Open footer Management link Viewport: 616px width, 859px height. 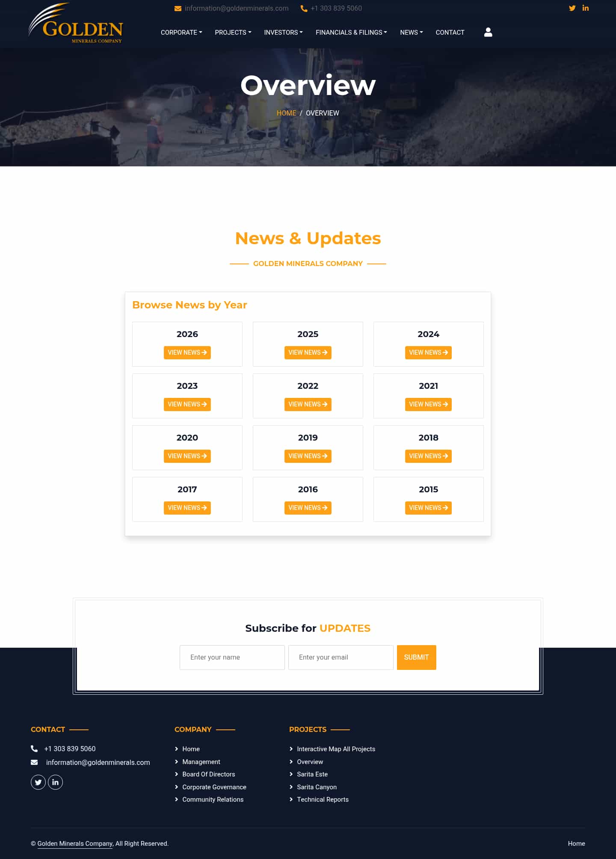(201, 762)
